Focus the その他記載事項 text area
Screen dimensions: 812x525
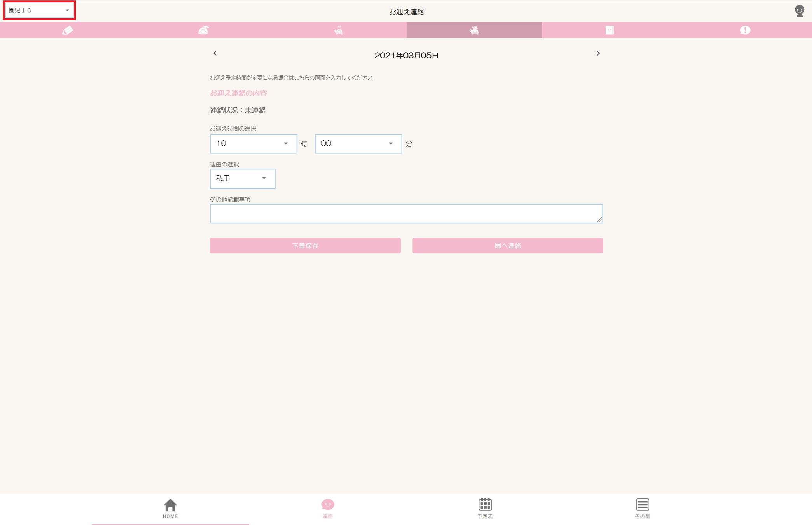click(x=407, y=214)
